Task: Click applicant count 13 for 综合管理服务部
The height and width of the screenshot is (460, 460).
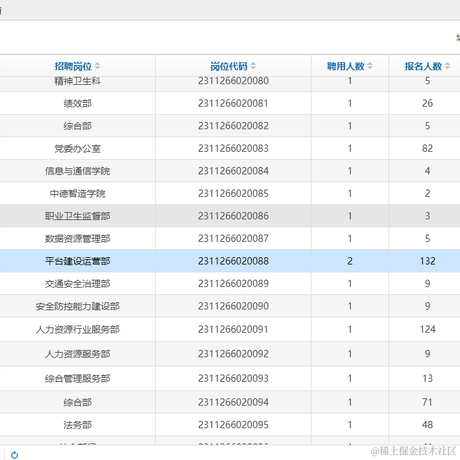Action: pyautogui.click(x=427, y=378)
